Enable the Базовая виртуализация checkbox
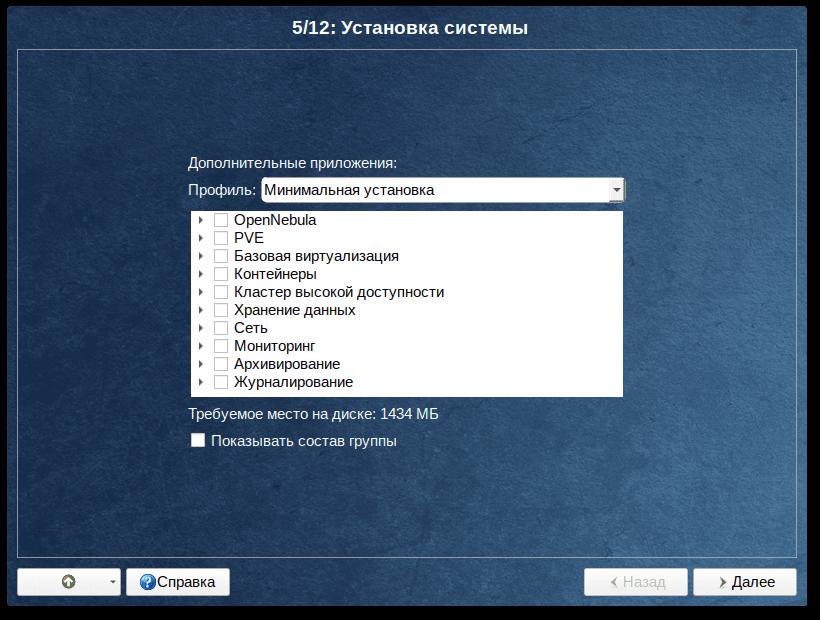Screen dimensions: 820x620 [x=221, y=256]
